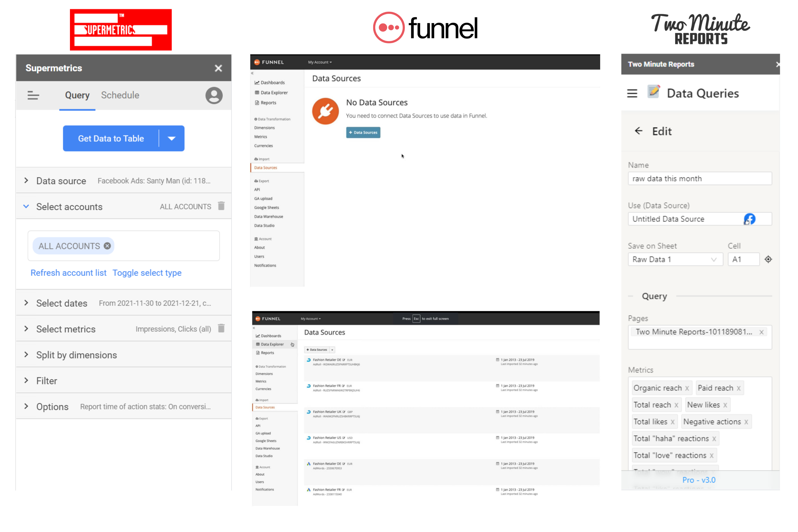This screenshot has width=798, height=532.
Task: Remove the New likes metric
Action: pyautogui.click(x=725, y=405)
